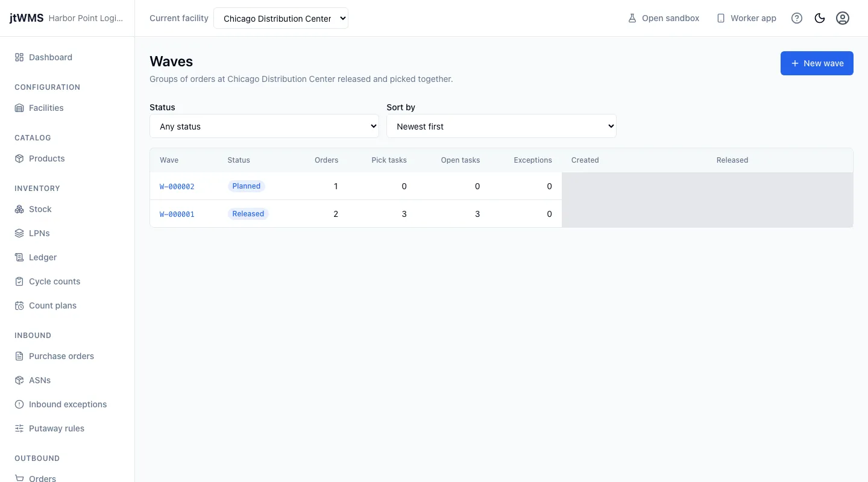Click the Ledger scroll icon

pyautogui.click(x=19, y=257)
